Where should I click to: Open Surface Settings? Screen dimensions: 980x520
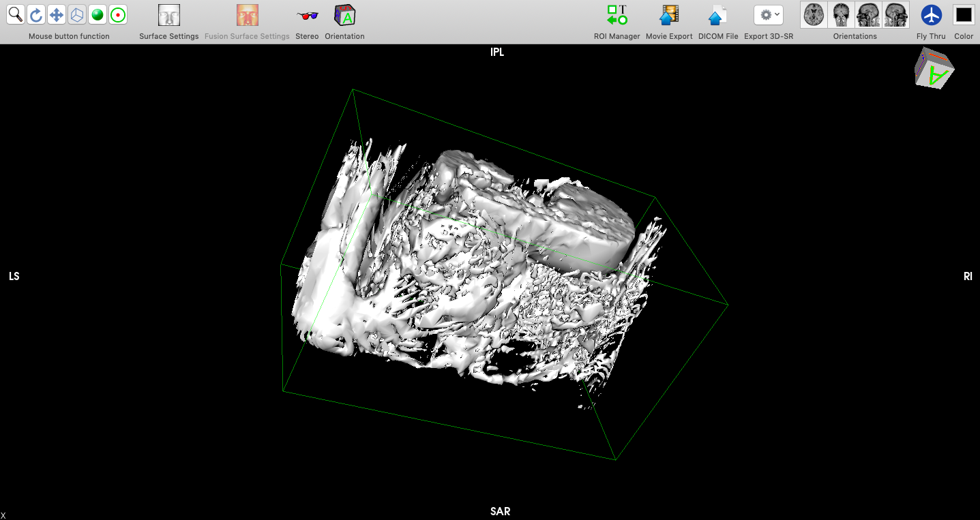pyautogui.click(x=168, y=15)
